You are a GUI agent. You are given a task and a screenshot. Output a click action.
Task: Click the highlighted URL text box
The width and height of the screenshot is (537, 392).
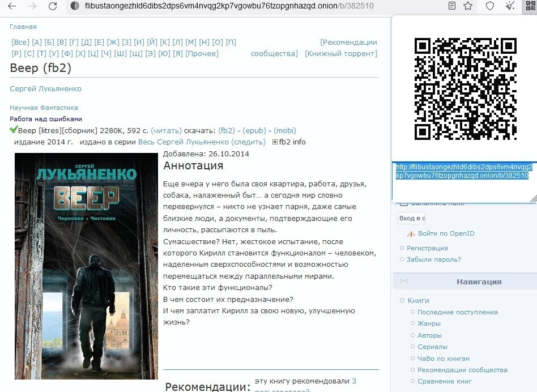point(464,182)
